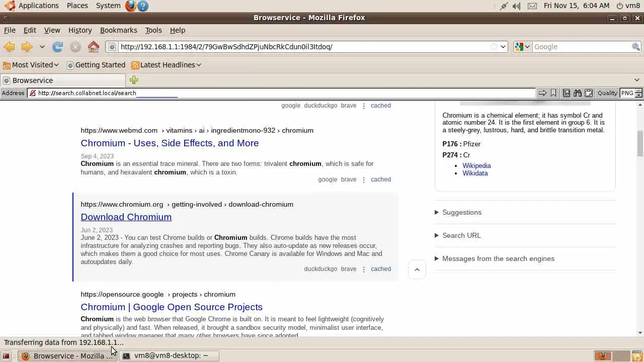Go back with the Firefox back arrow

click(9, 47)
